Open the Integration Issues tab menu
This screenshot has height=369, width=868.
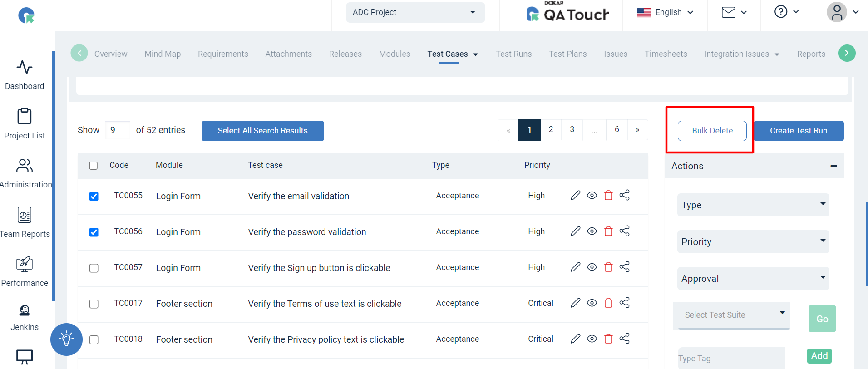(x=741, y=54)
